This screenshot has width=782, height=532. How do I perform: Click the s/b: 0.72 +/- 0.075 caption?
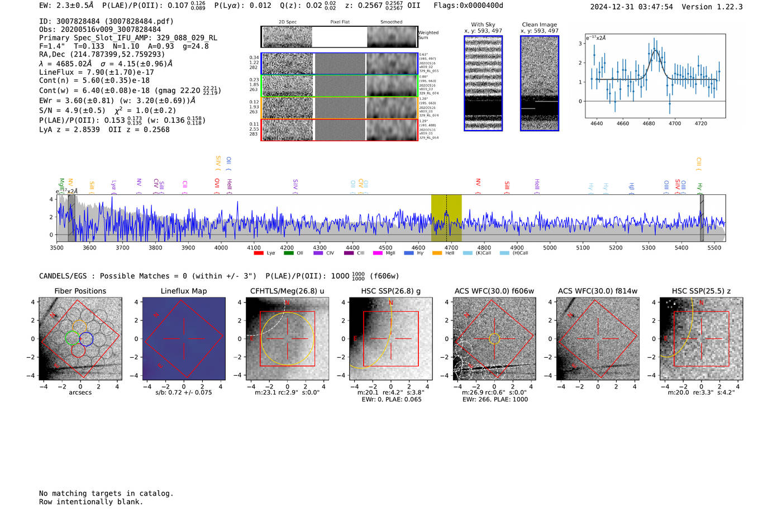pyautogui.click(x=184, y=392)
